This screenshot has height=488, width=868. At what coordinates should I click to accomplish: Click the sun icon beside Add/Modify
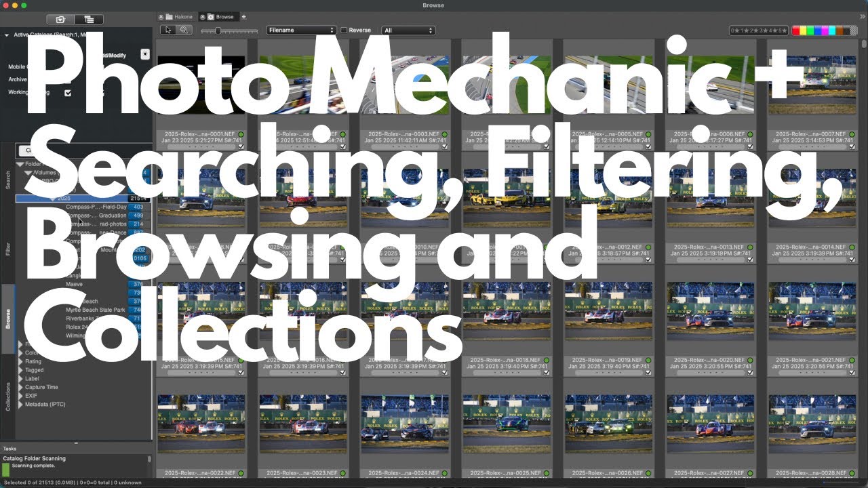point(145,54)
